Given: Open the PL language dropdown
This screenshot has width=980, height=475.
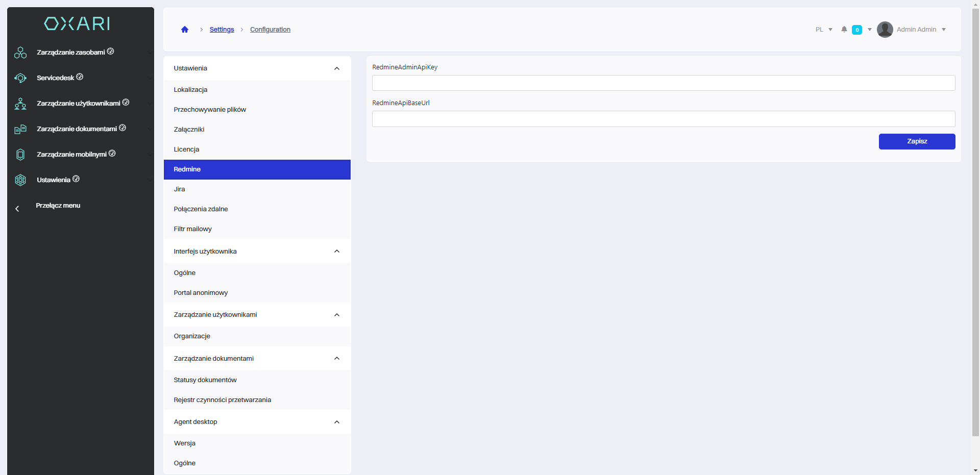Looking at the screenshot, I should click(824, 30).
